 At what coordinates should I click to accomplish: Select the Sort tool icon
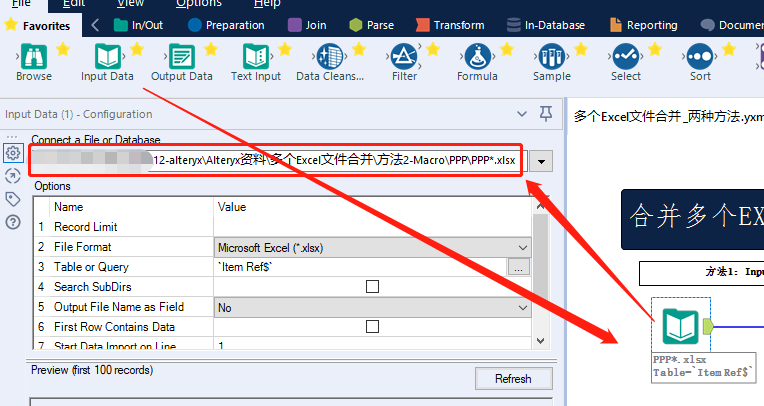click(700, 57)
